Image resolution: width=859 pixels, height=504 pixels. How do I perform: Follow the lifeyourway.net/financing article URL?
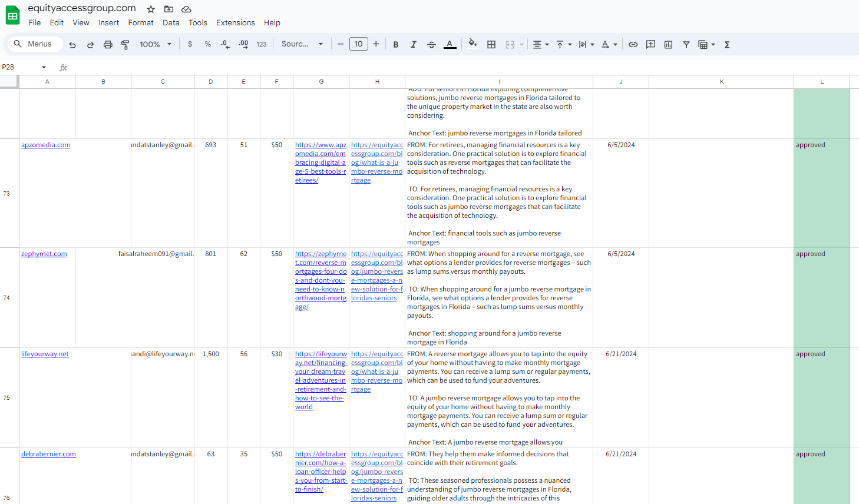321,380
